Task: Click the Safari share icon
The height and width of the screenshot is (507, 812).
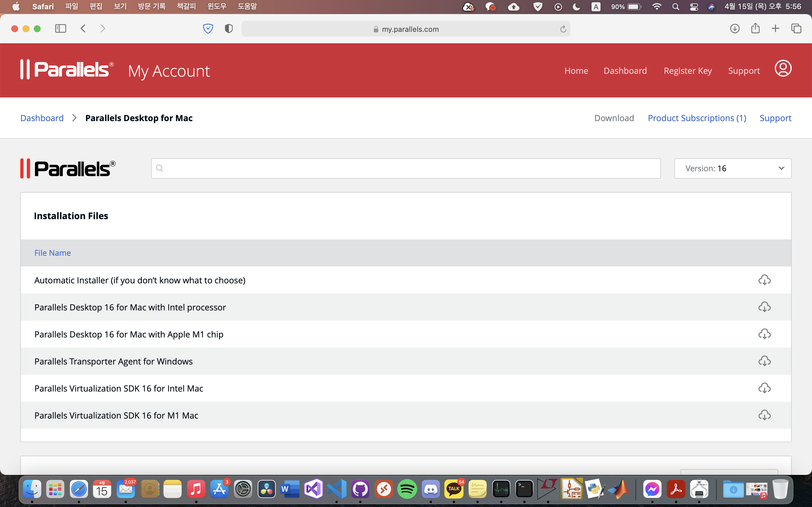Action: tap(755, 28)
